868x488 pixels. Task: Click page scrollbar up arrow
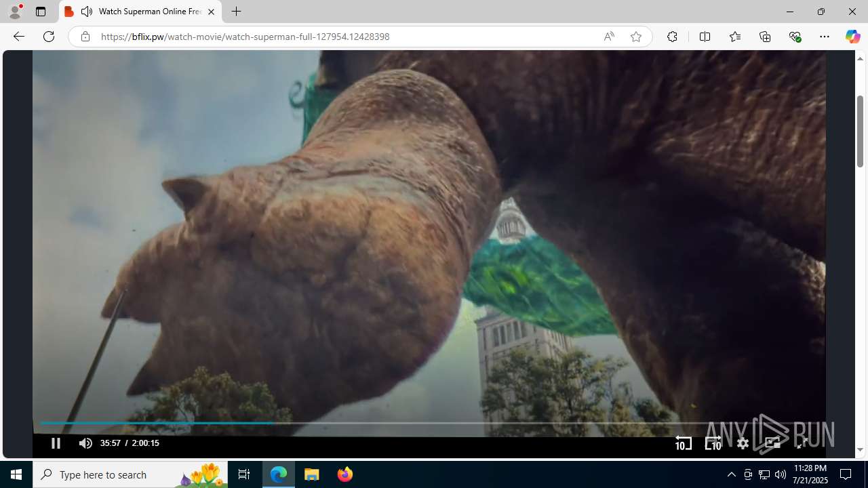[860, 58]
